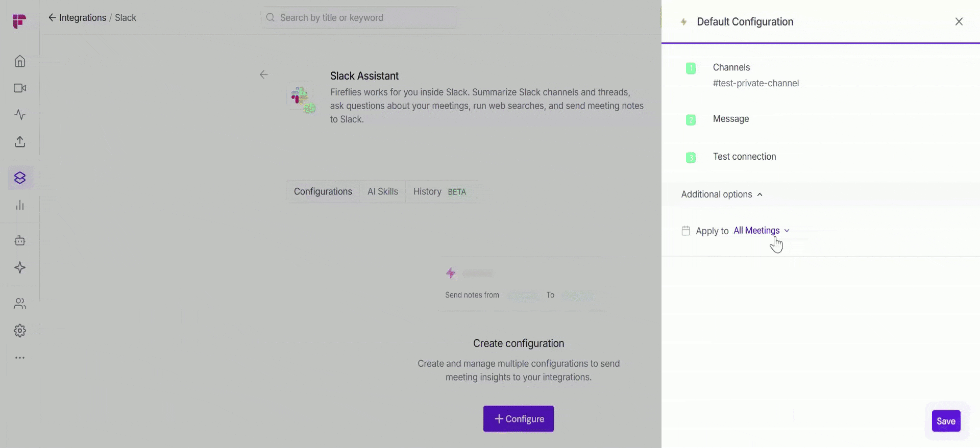Open Meetings video camera icon

coord(20,88)
